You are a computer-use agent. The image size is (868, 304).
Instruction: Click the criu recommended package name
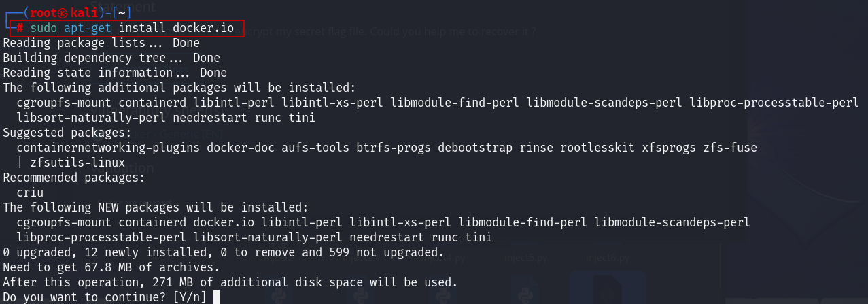30,192
